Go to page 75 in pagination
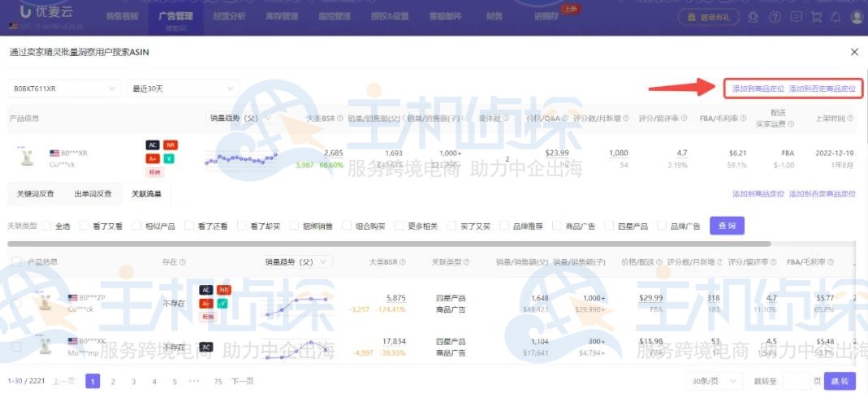Screen dimensions: 868x393 point(218,381)
